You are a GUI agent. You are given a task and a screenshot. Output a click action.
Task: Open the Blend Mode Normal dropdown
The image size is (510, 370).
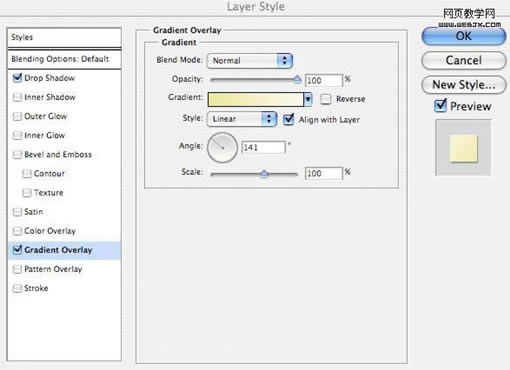click(x=250, y=61)
